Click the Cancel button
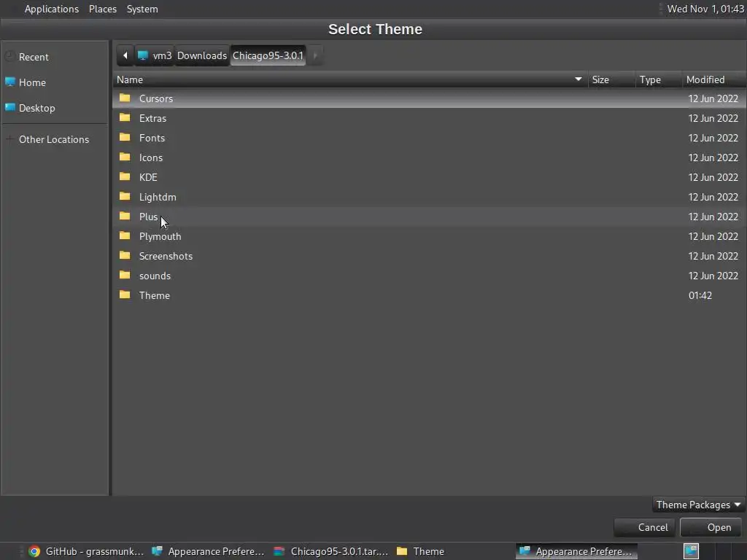 point(644,528)
